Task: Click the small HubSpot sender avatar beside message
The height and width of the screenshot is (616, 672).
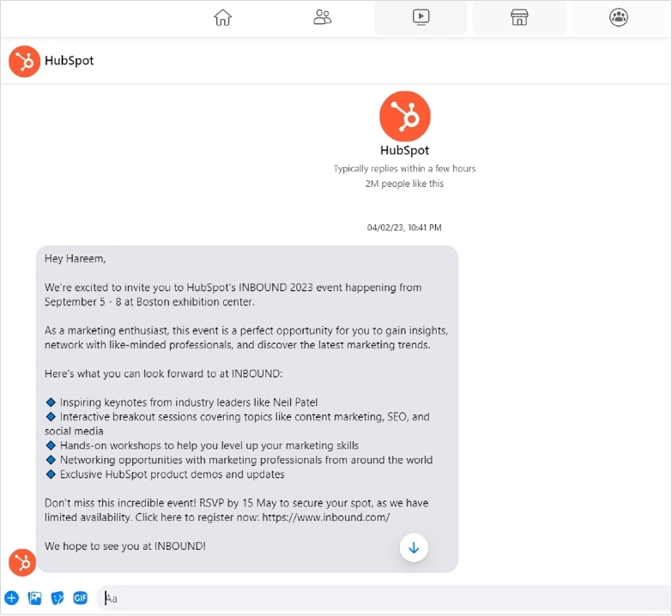Action: pos(21,563)
